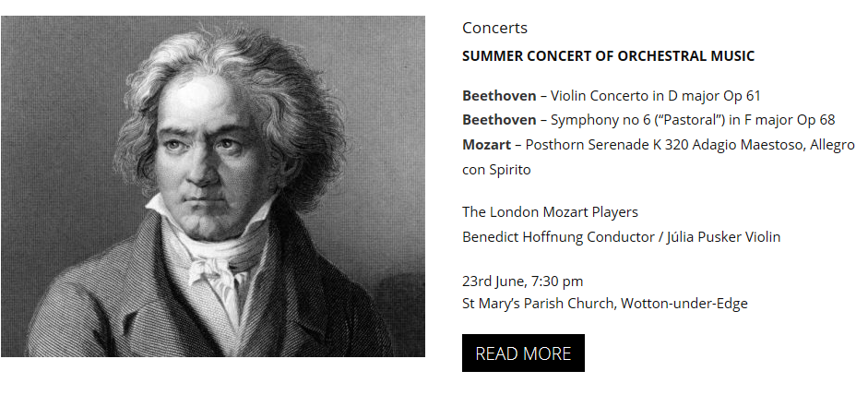868x395 pixels.
Task: Click the Summer Concert of Orchestral Music heading
Action: coord(608,56)
